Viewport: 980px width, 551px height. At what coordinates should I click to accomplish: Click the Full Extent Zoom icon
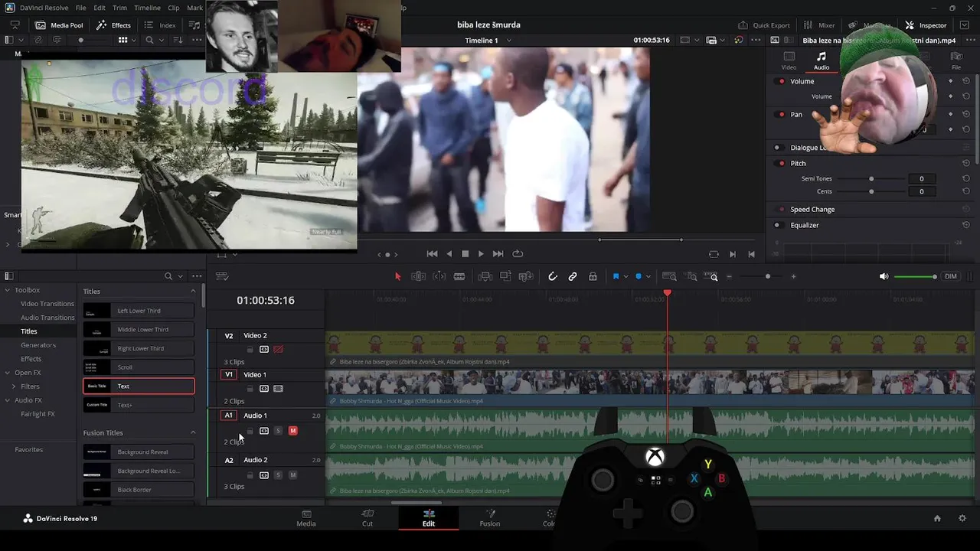pos(669,276)
